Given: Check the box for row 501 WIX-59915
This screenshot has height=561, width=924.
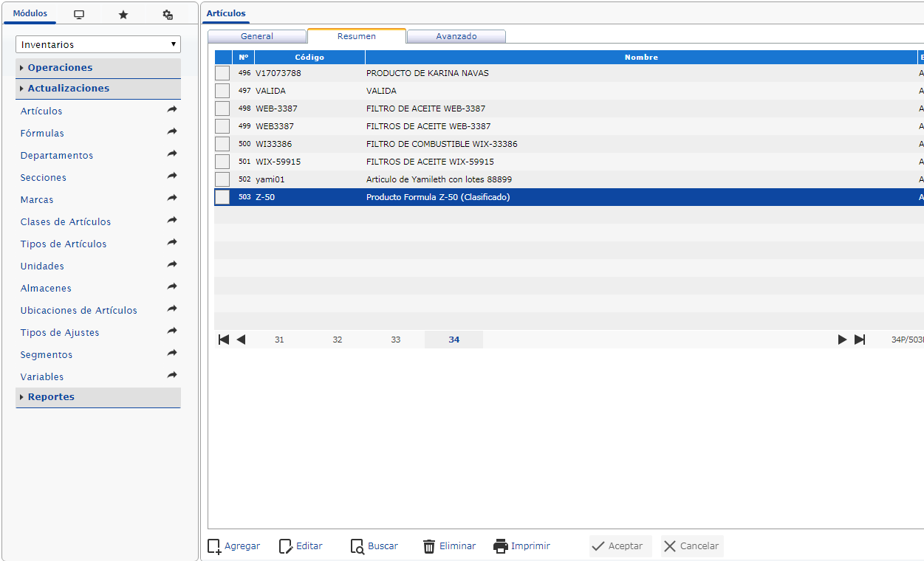Looking at the screenshot, I should pos(222,162).
